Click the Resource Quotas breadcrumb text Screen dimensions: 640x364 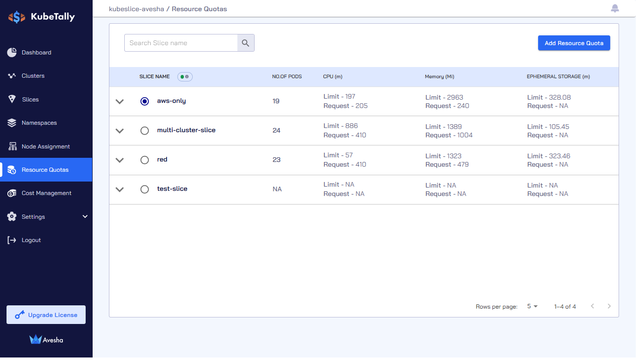point(199,9)
